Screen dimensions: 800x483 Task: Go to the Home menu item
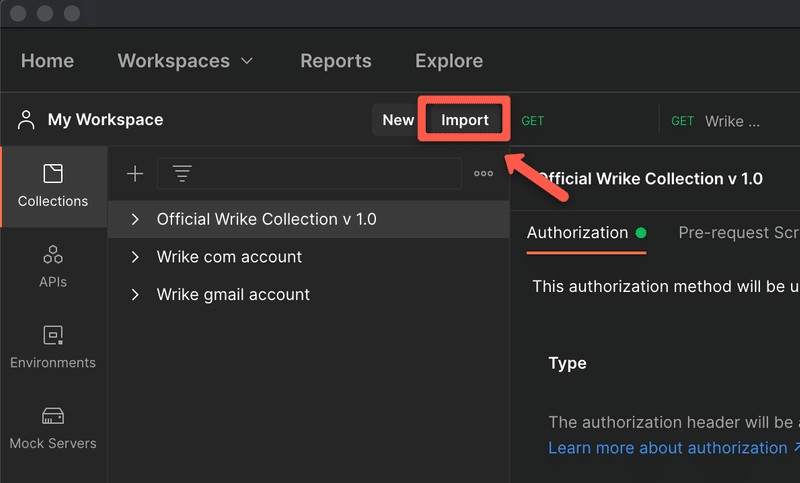click(x=47, y=61)
